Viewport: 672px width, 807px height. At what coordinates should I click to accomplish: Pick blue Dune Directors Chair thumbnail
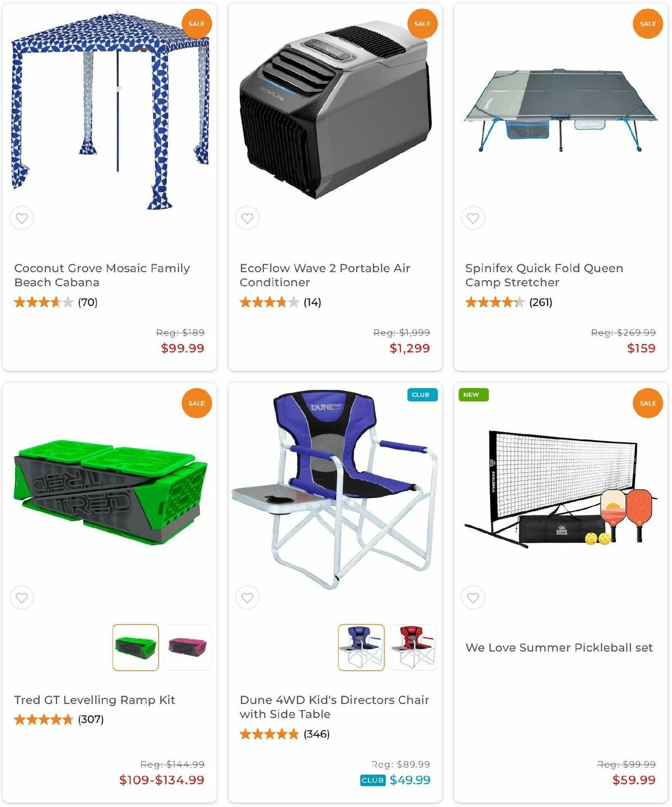pos(361,647)
